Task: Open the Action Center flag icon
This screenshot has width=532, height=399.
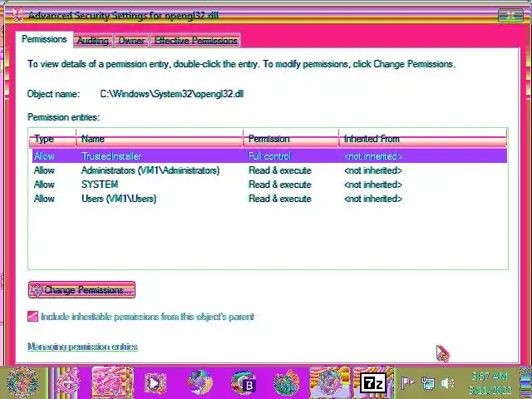Action: coord(407,383)
